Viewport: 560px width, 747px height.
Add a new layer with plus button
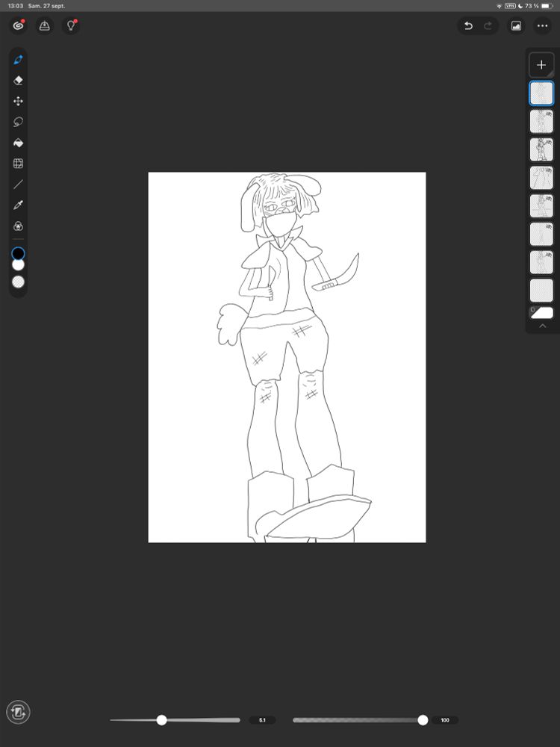541,65
